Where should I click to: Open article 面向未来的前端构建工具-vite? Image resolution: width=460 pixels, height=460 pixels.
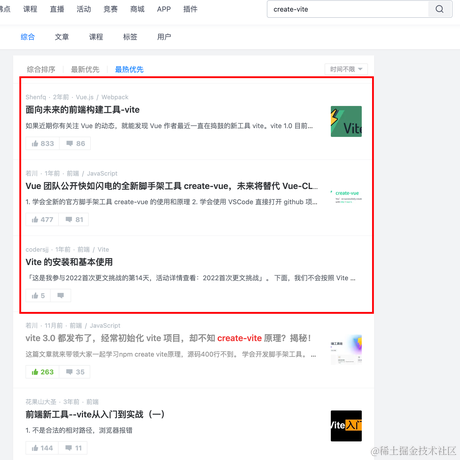pyautogui.click(x=83, y=110)
